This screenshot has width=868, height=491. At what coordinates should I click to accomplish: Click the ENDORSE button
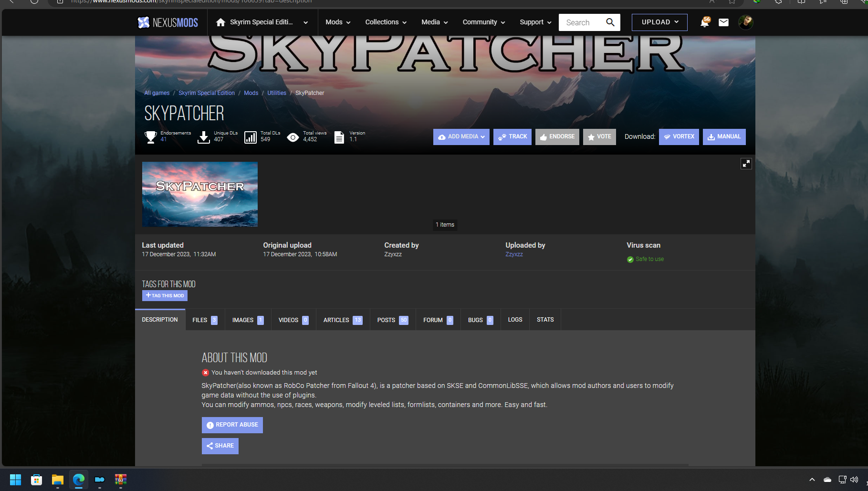point(557,137)
